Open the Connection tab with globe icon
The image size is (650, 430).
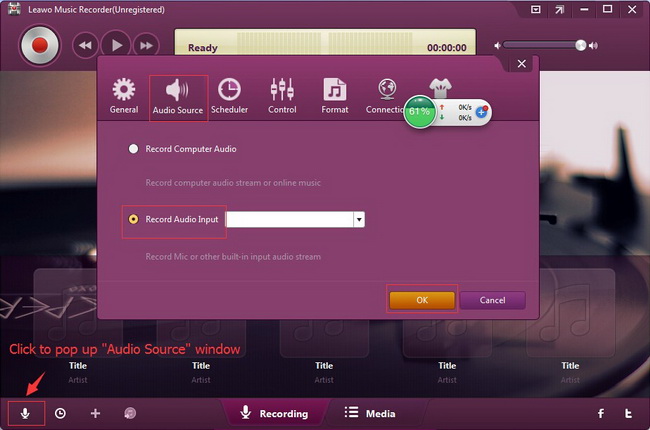pos(386,96)
